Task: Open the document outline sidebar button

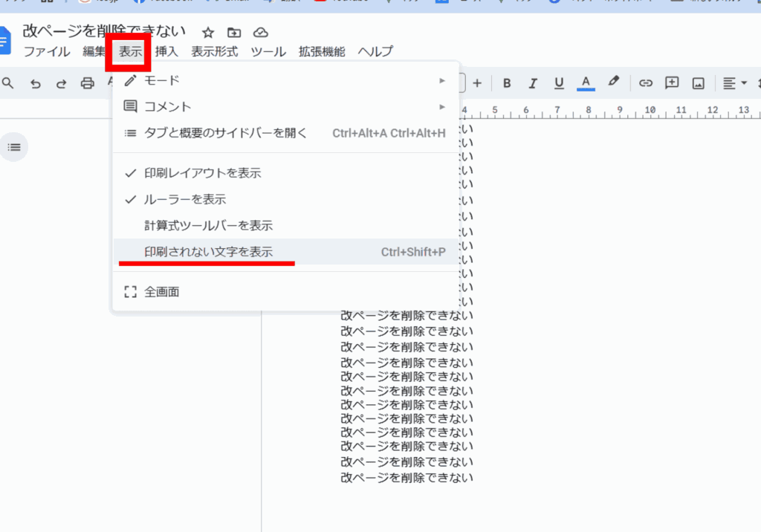Action: [14, 147]
